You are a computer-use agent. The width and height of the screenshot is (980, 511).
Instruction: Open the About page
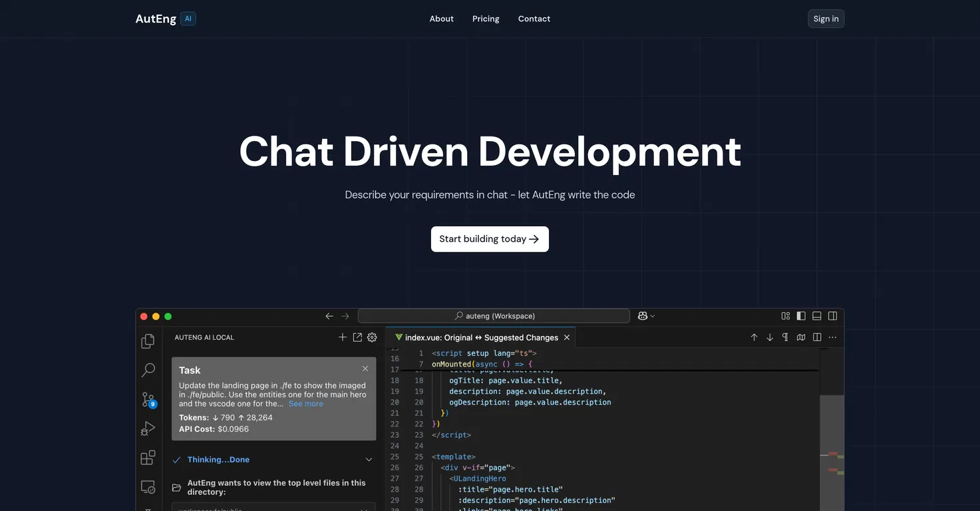[442, 19]
